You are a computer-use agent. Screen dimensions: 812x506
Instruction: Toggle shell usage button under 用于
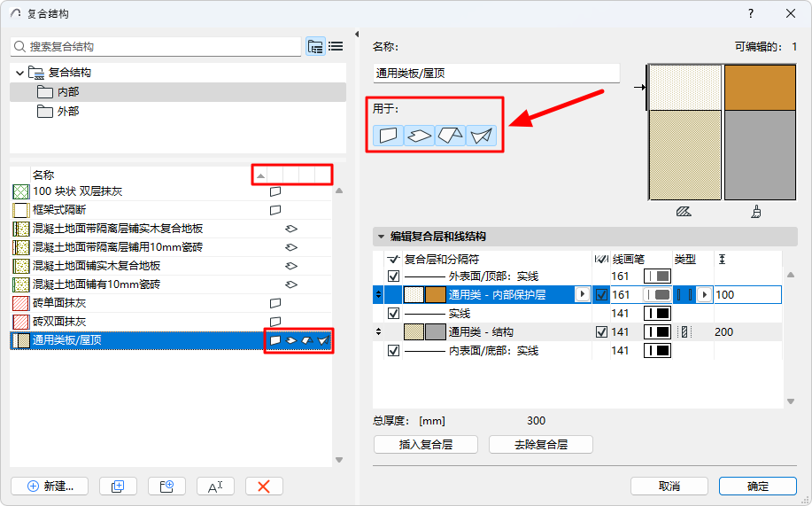[x=481, y=136]
